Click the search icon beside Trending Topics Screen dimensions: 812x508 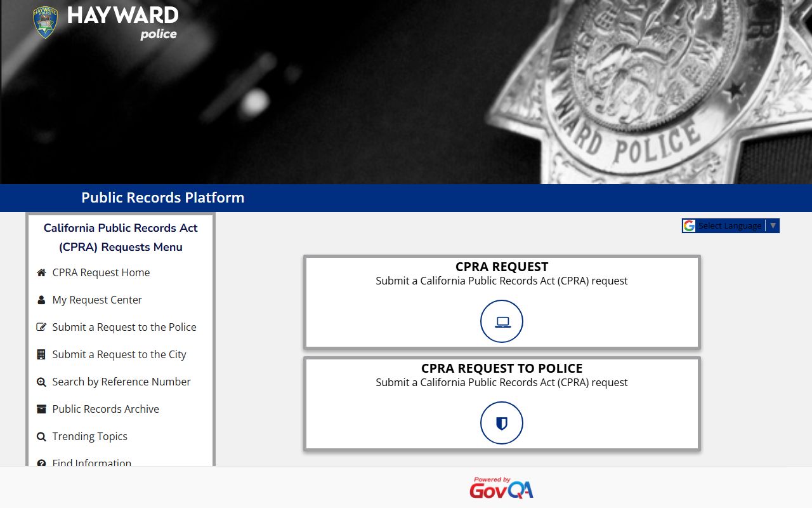(x=41, y=436)
